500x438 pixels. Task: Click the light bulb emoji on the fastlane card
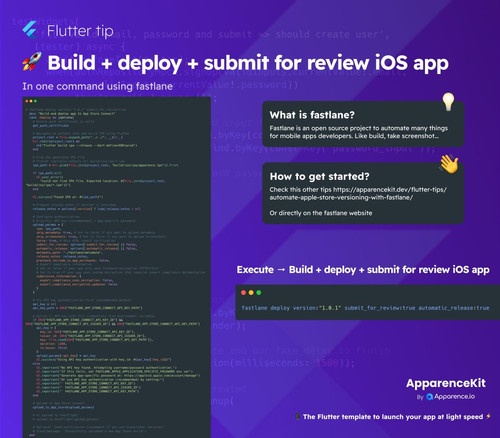click(x=448, y=102)
